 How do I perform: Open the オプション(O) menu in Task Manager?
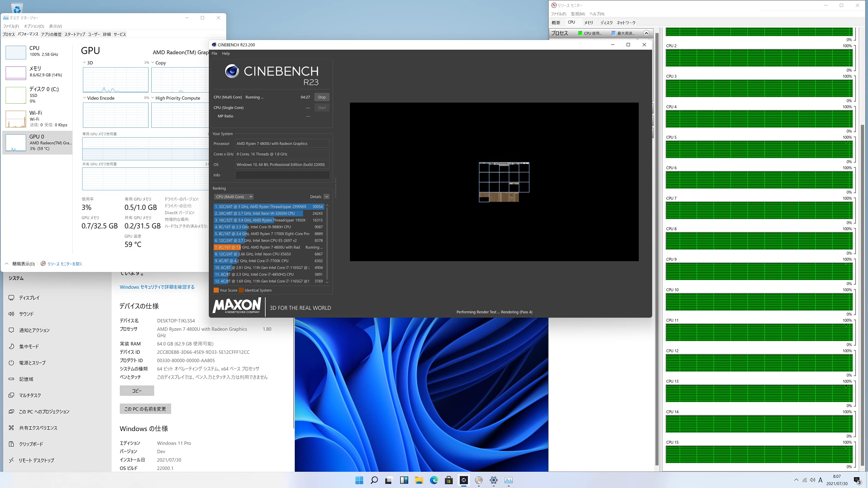pos(34,26)
